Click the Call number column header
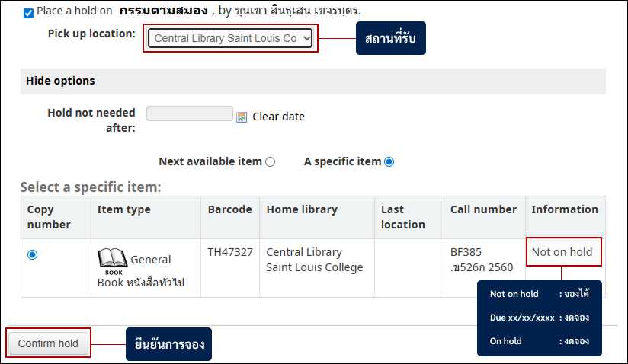The image size is (628, 364). [x=483, y=209]
